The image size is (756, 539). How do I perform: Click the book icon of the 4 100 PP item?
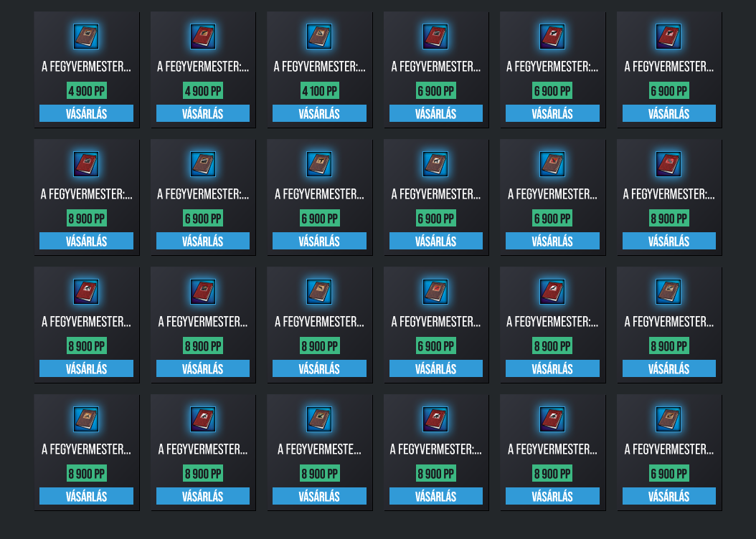(x=319, y=37)
